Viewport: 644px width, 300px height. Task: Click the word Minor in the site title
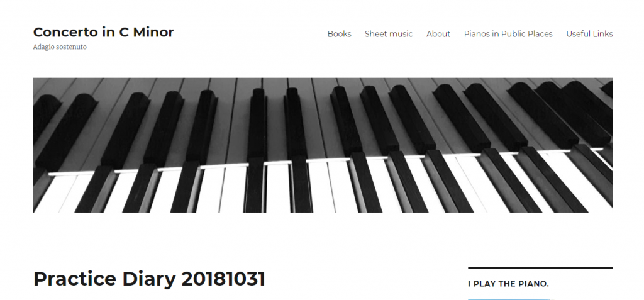156,32
